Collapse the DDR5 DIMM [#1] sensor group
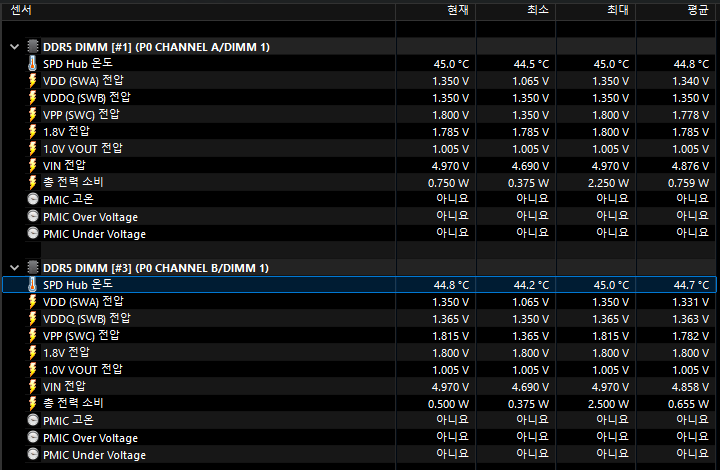 pyautogui.click(x=15, y=47)
